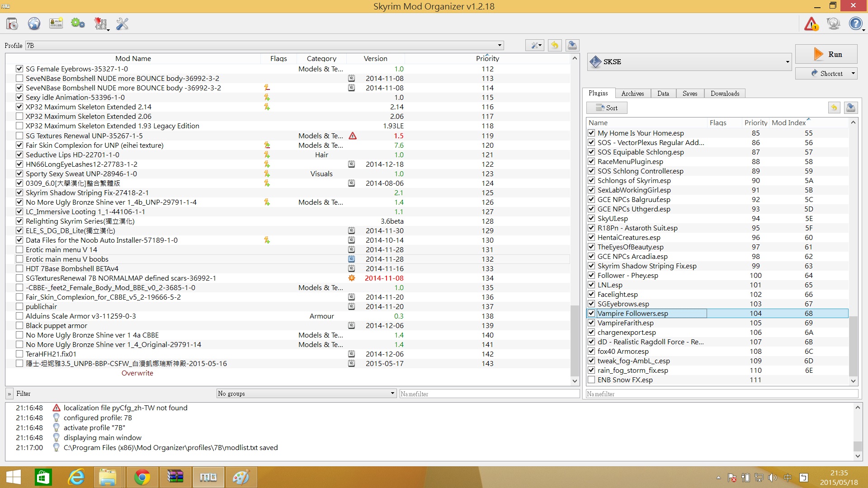Switch to the Archives tab

632,94
